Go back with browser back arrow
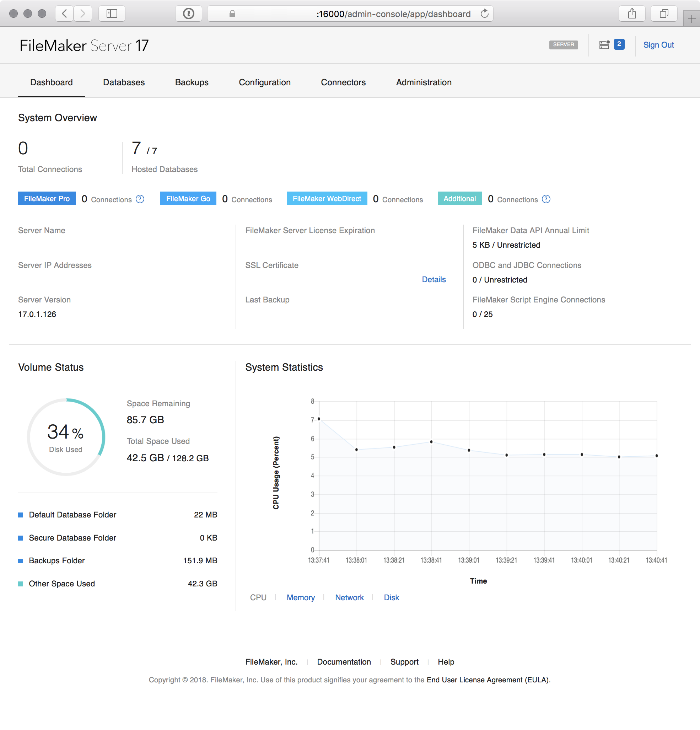This screenshot has width=700, height=730. pos(64,14)
